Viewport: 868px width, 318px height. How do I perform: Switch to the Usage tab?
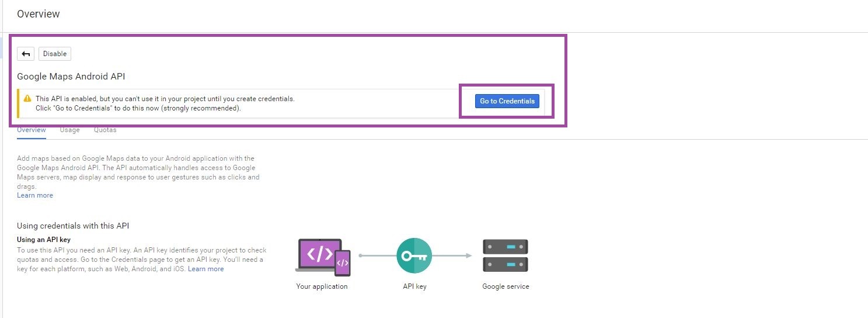(x=69, y=130)
